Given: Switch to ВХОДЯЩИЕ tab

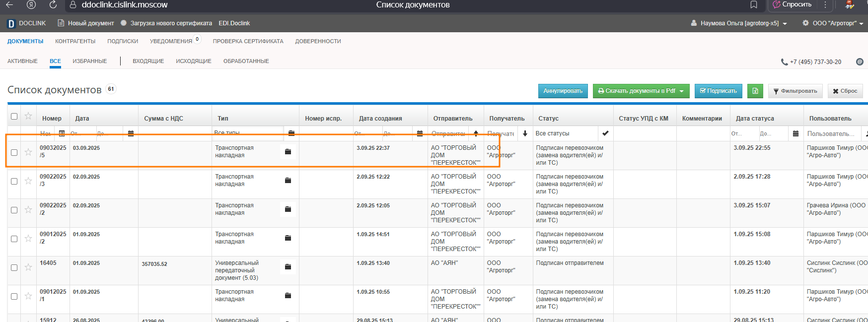Looking at the screenshot, I should point(148,61).
